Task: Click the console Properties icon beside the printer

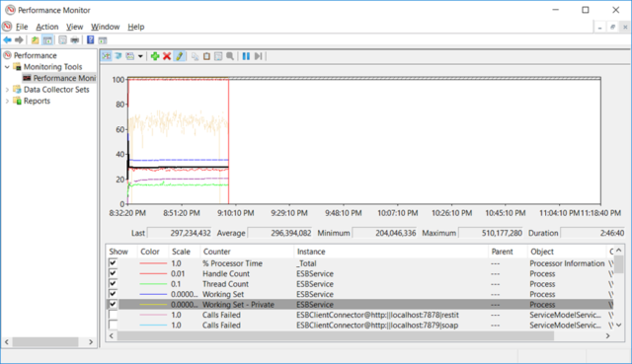Action: pyautogui.click(x=62, y=39)
